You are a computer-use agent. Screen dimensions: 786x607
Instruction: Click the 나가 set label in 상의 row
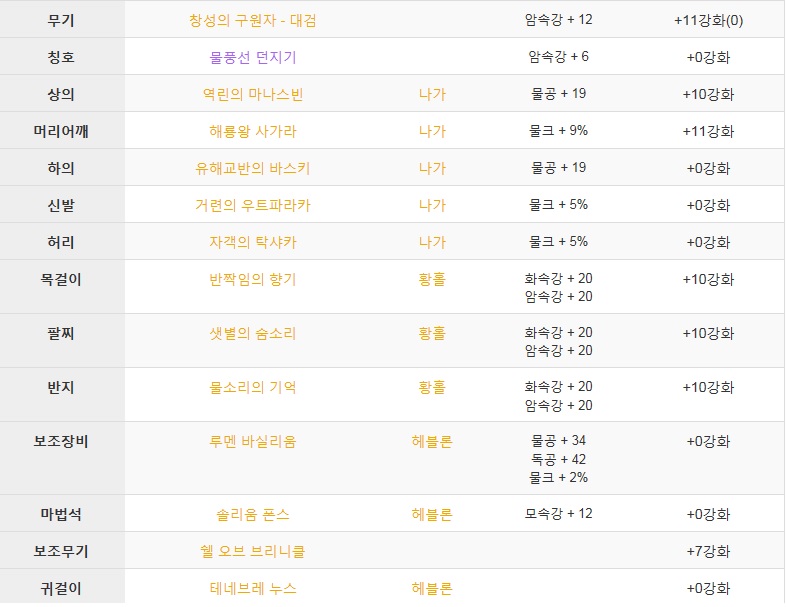tap(432, 95)
